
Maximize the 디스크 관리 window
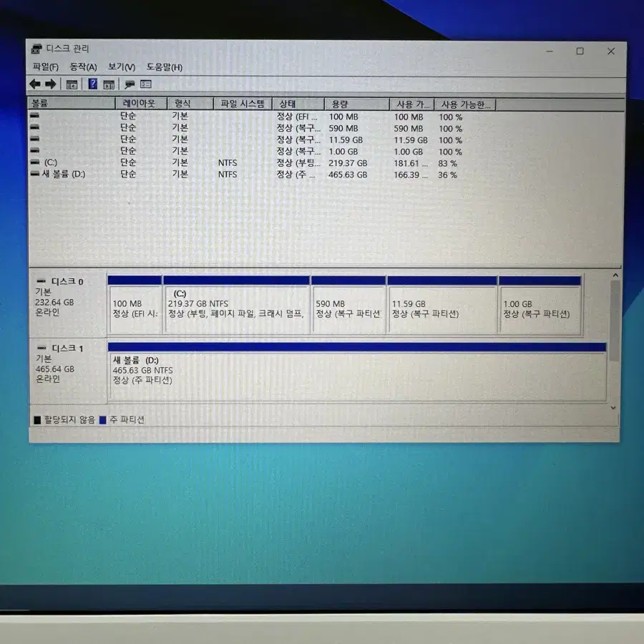580,51
